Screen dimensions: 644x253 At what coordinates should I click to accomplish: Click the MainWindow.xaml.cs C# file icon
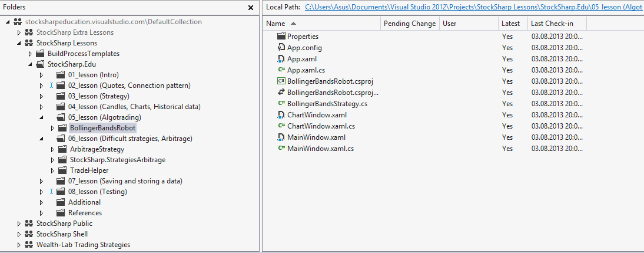[281, 148]
